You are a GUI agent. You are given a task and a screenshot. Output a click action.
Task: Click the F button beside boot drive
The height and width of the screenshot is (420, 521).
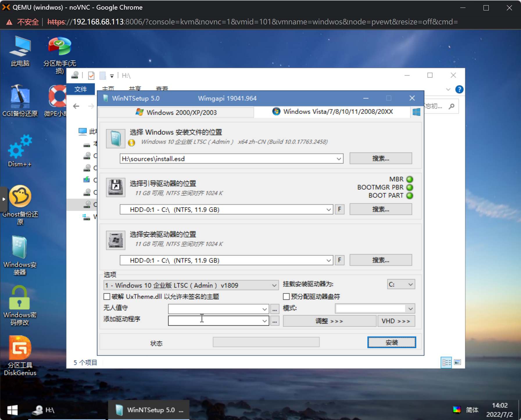point(340,209)
